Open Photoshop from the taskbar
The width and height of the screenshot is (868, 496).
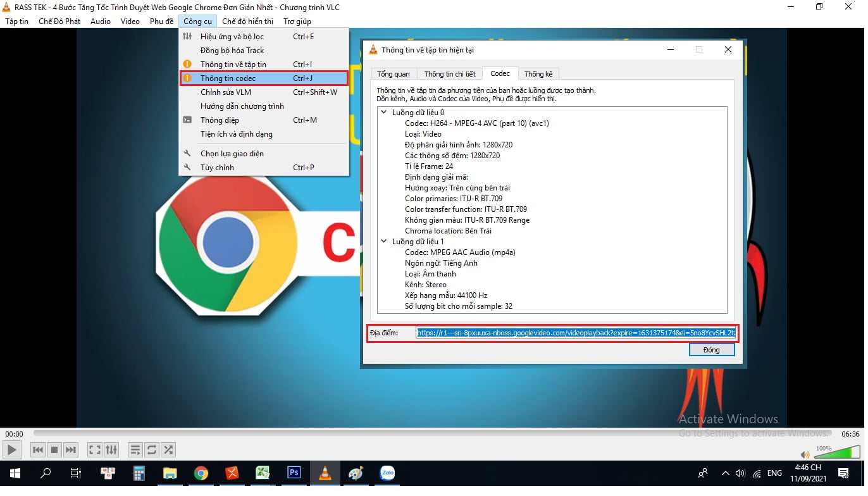click(x=294, y=473)
